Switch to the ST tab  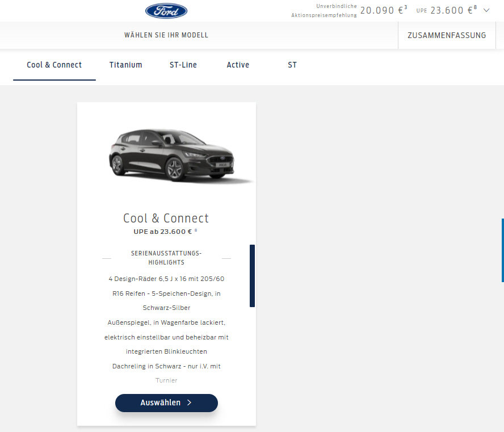coord(292,65)
